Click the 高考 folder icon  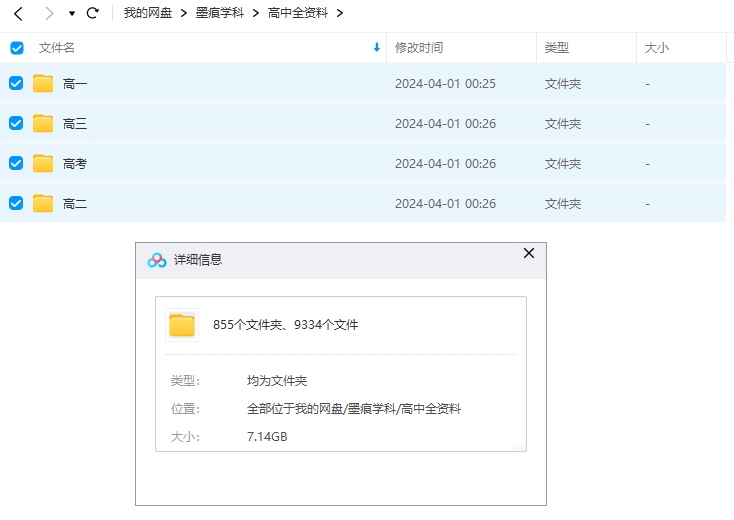(43, 163)
